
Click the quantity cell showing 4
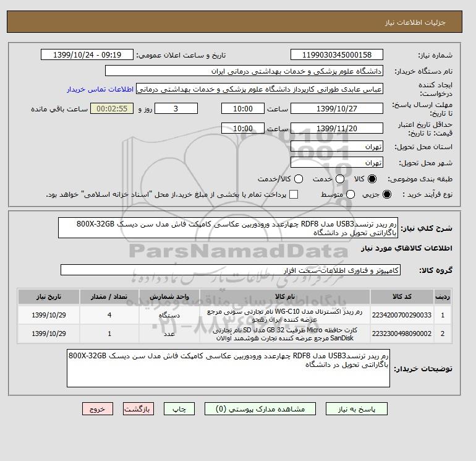tap(109, 315)
